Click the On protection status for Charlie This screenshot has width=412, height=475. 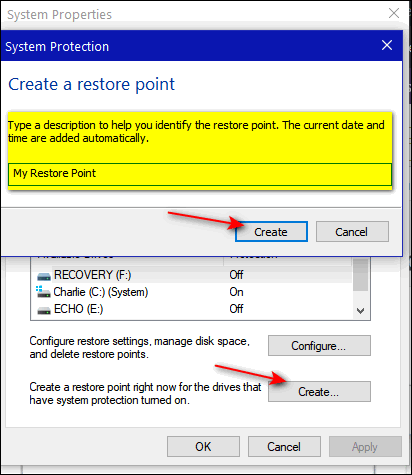(236, 292)
